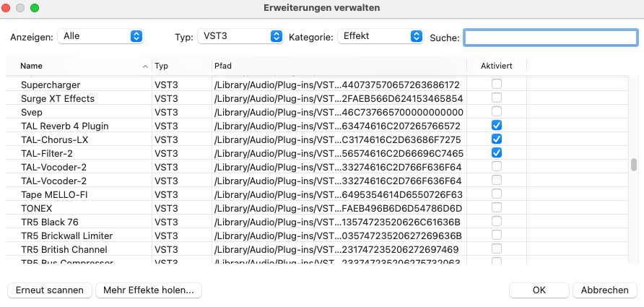Open the Anzeigen dropdown set to Alle

pos(100,36)
